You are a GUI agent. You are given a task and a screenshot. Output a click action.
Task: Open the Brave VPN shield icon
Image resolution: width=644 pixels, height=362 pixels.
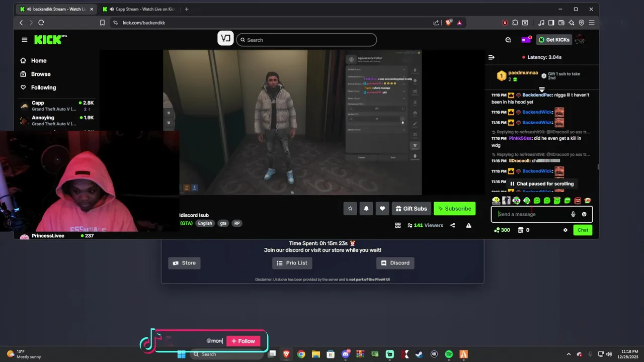click(x=582, y=23)
